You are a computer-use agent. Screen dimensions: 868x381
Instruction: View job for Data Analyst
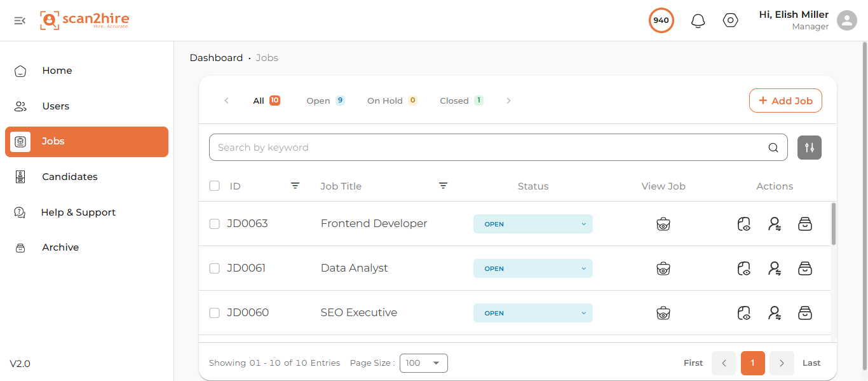[663, 268]
